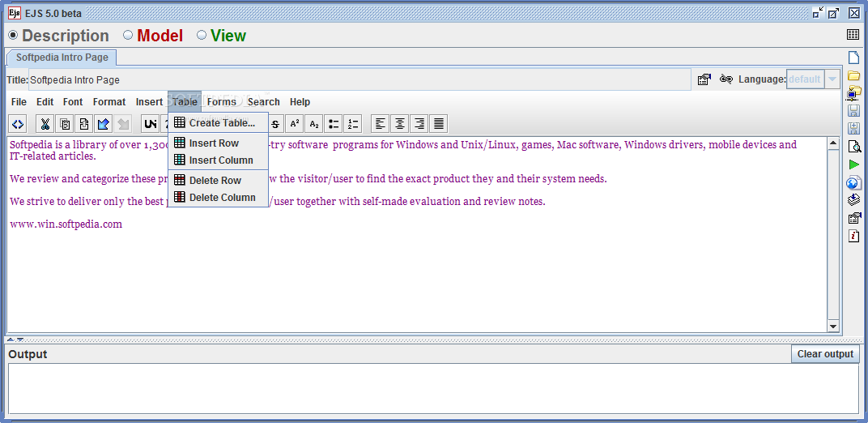The height and width of the screenshot is (423, 868).
Task: Choose Delete Column menu entry
Action: (218, 197)
